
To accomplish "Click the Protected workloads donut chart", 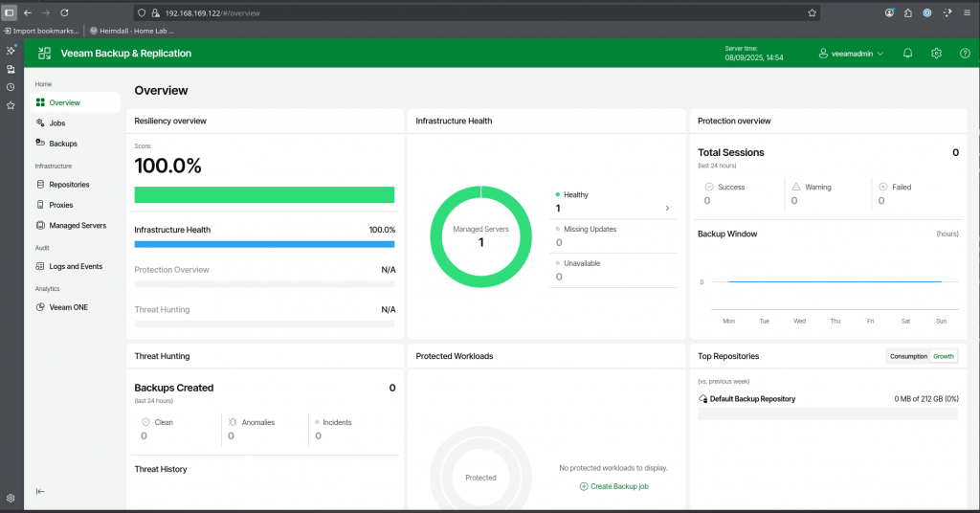I will (480, 478).
